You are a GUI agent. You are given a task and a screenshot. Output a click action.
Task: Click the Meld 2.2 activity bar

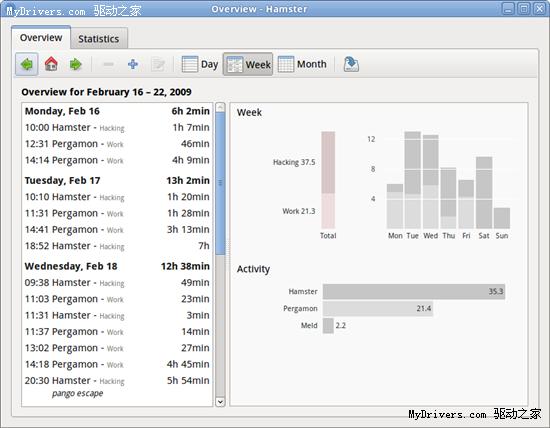(328, 326)
